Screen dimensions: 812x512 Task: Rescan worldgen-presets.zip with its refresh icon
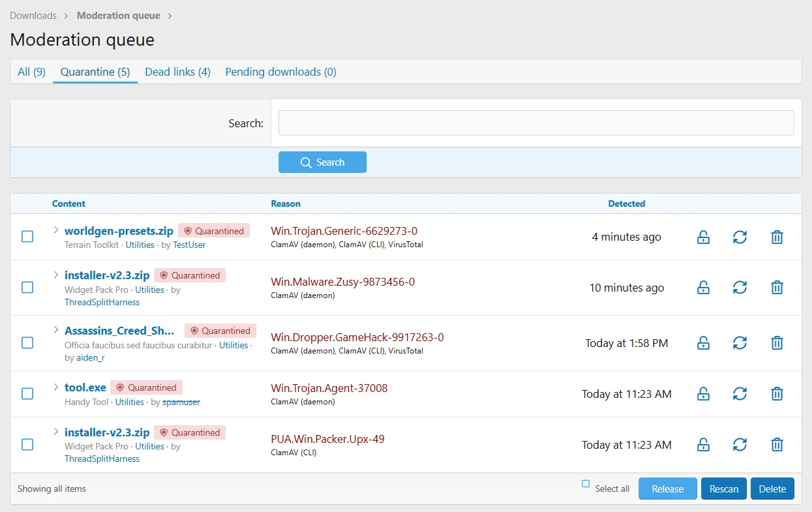[x=740, y=237]
